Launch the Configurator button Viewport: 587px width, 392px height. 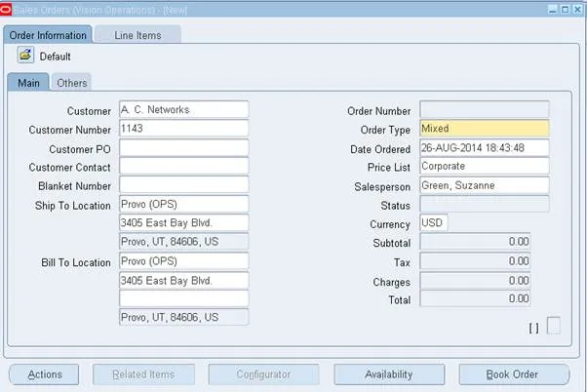pos(263,374)
